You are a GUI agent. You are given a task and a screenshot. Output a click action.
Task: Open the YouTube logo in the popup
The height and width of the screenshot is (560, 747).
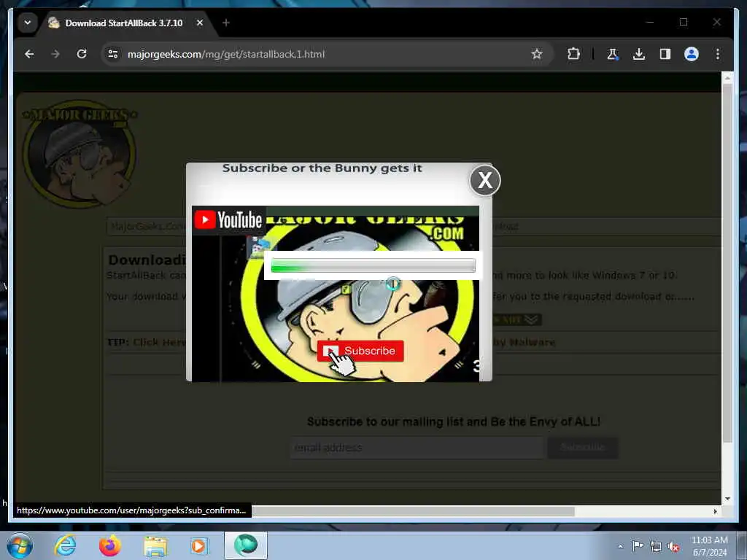pyautogui.click(x=228, y=220)
